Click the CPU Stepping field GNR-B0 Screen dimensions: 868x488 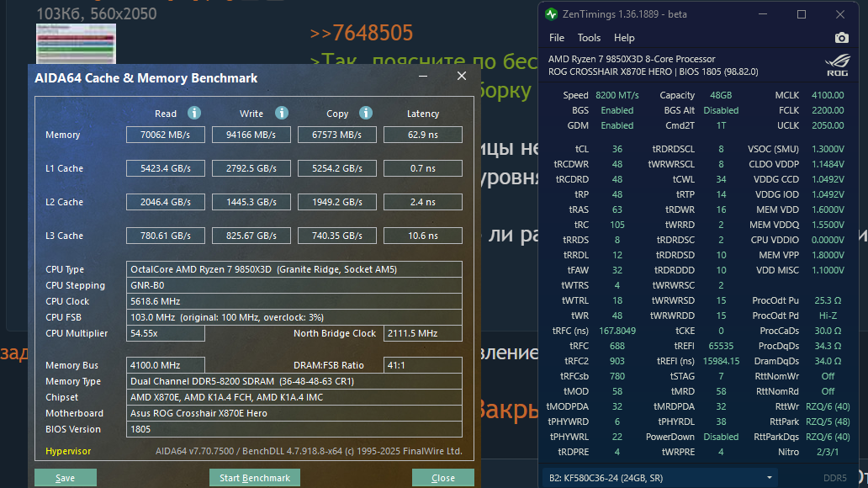[x=294, y=285]
